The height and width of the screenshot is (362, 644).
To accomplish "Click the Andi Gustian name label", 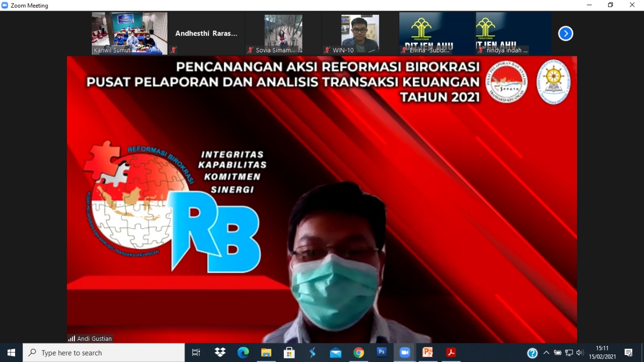I will click(94, 339).
